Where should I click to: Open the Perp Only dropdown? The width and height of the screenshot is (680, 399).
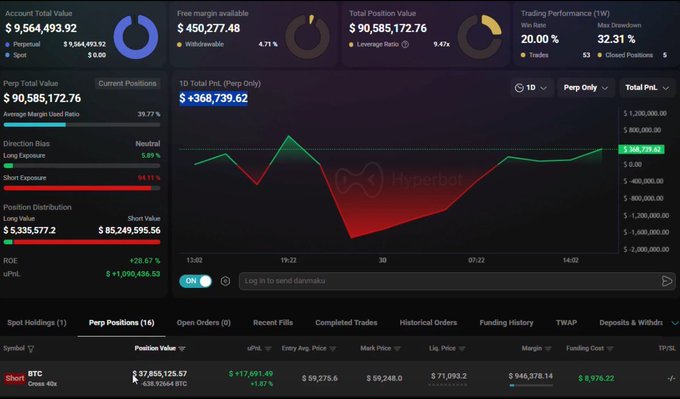[x=585, y=88]
